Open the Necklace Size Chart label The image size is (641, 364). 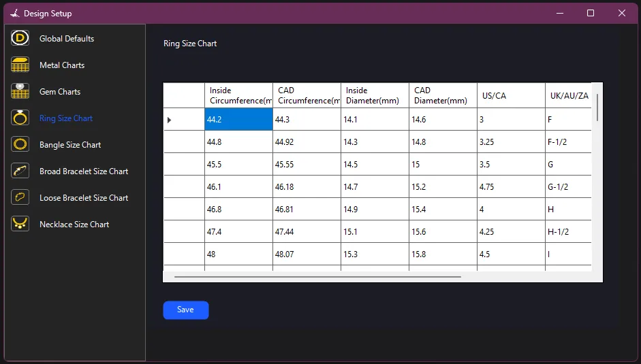[74, 225]
